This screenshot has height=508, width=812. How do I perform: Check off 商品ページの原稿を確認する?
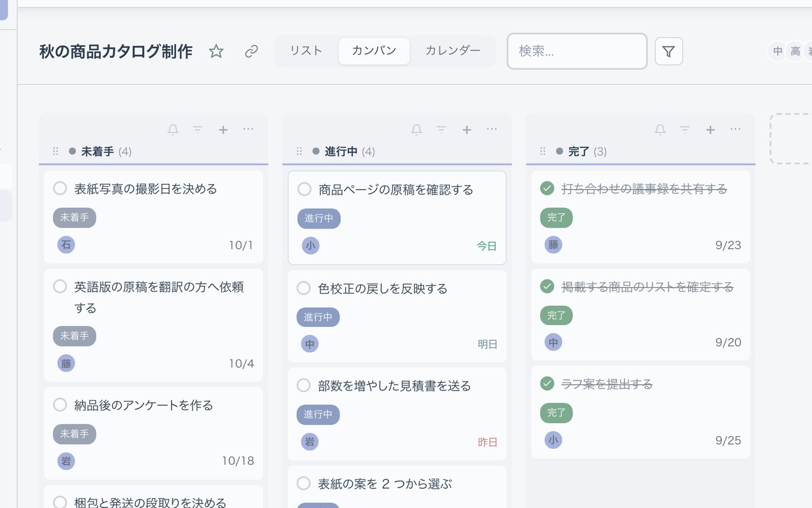(304, 189)
